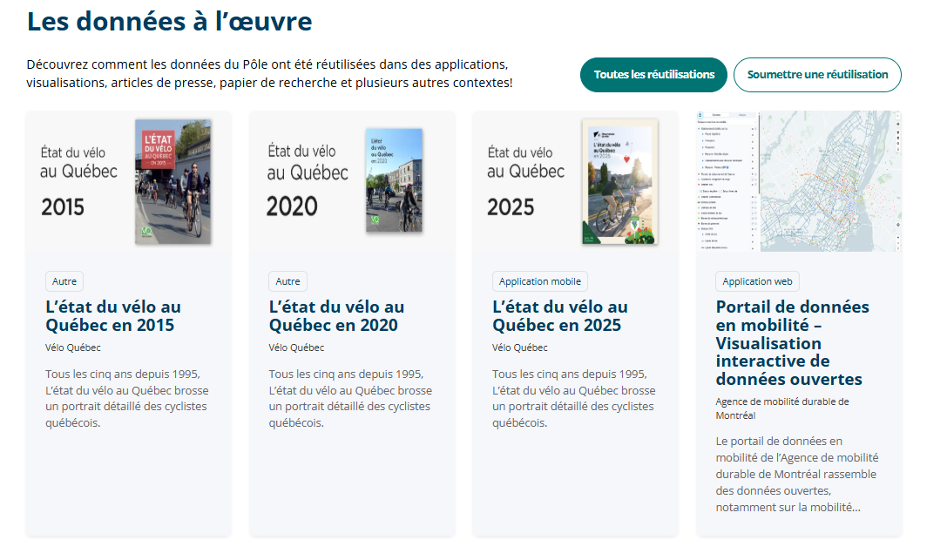
Task: Select the Autre tag on the 2015 card
Action: [x=64, y=281]
